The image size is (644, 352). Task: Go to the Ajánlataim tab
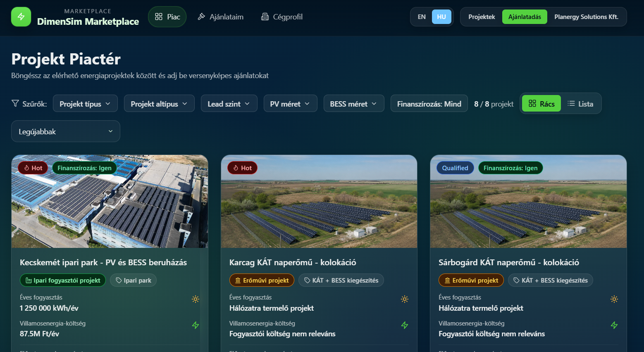point(221,17)
